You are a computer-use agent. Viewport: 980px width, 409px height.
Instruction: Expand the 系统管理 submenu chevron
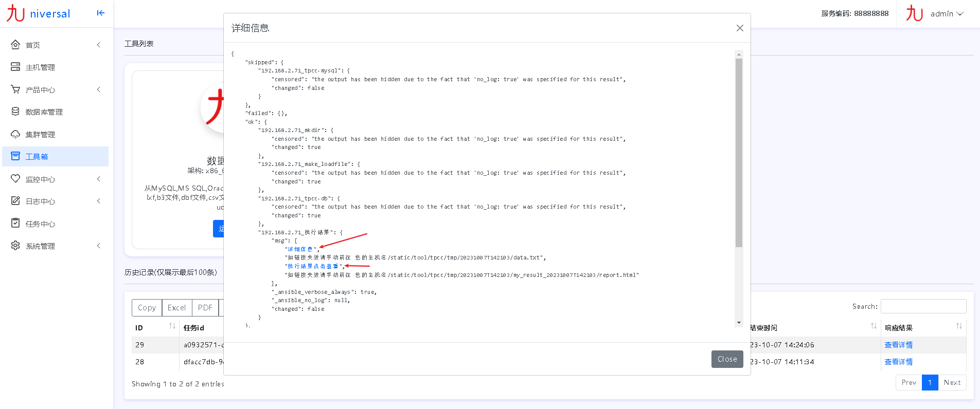click(98, 246)
